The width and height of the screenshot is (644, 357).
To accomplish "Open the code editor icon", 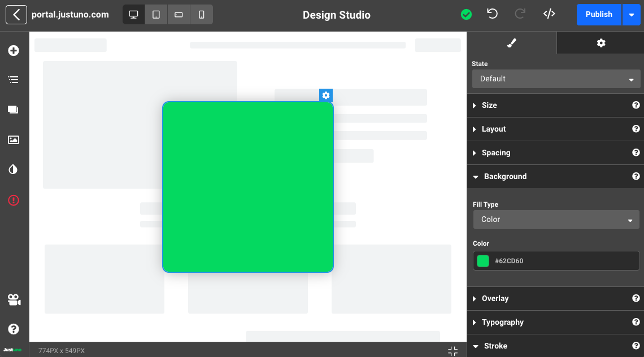I will (549, 14).
